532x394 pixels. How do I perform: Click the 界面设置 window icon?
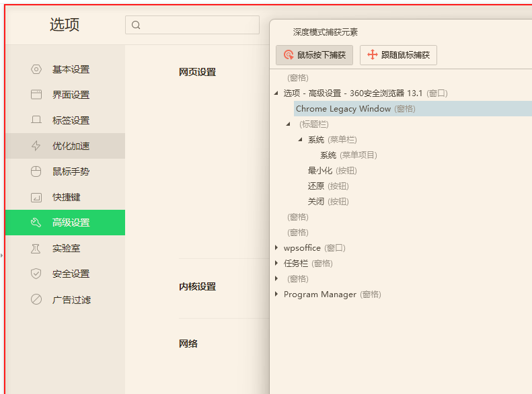[x=36, y=95]
